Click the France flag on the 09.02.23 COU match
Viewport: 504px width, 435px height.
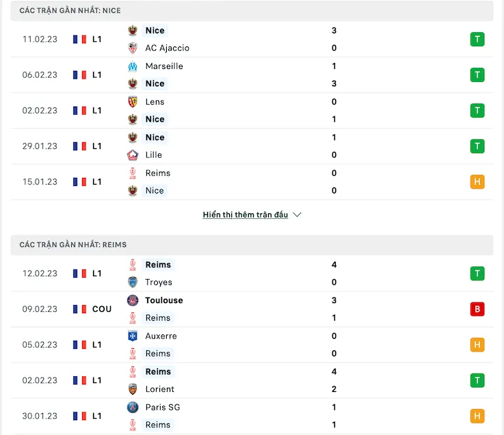(80, 309)
